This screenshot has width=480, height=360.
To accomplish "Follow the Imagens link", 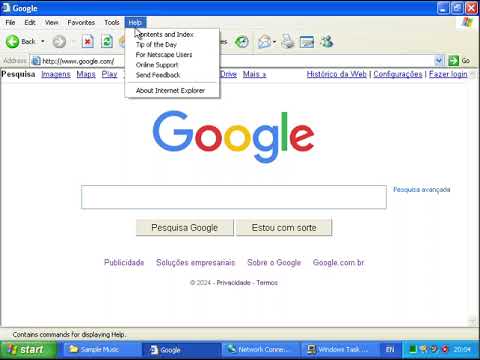I will click(x=56, y=74).
